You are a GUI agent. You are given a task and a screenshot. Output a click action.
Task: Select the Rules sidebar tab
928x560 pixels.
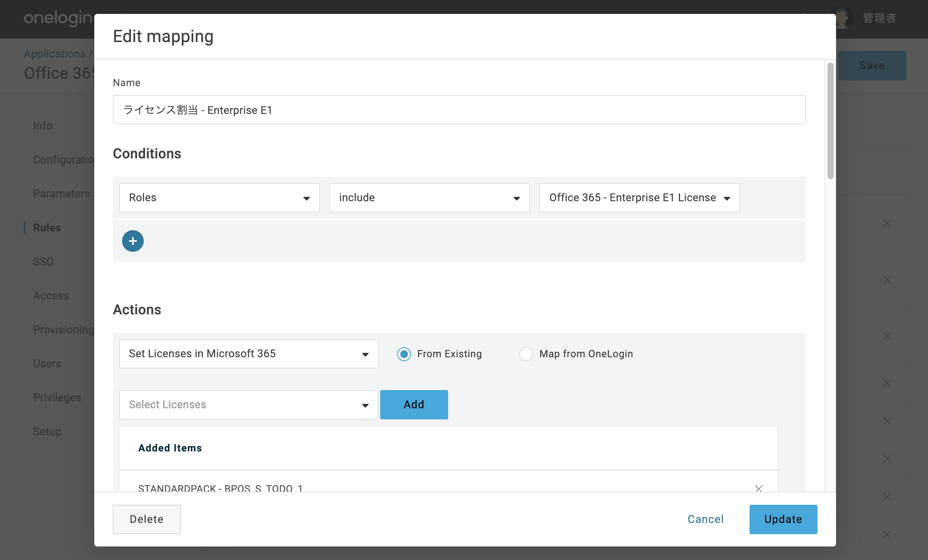coord(47,227)
